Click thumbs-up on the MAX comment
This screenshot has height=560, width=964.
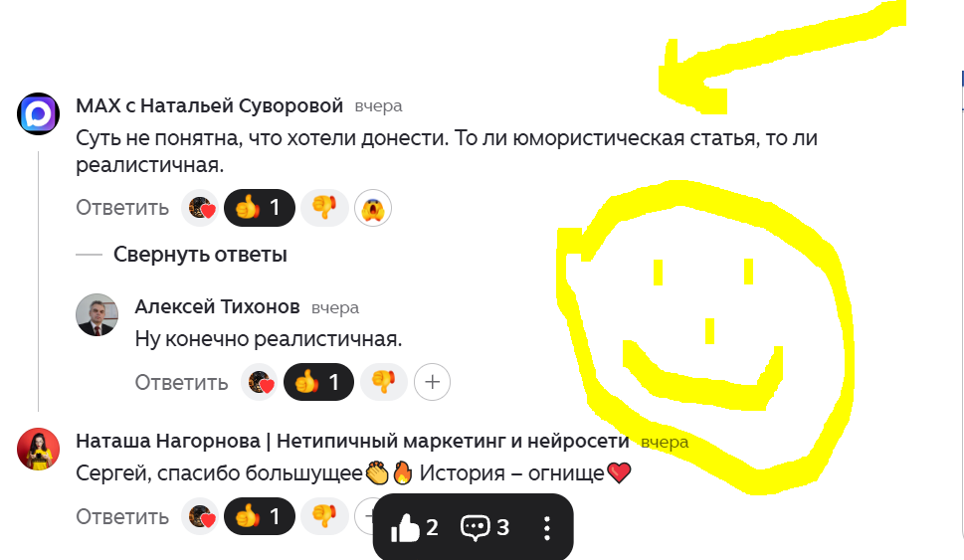(260, 208)
